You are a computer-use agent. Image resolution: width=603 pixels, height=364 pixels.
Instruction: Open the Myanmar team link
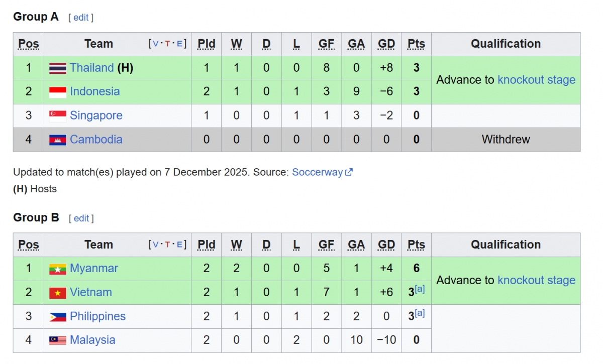94,269
